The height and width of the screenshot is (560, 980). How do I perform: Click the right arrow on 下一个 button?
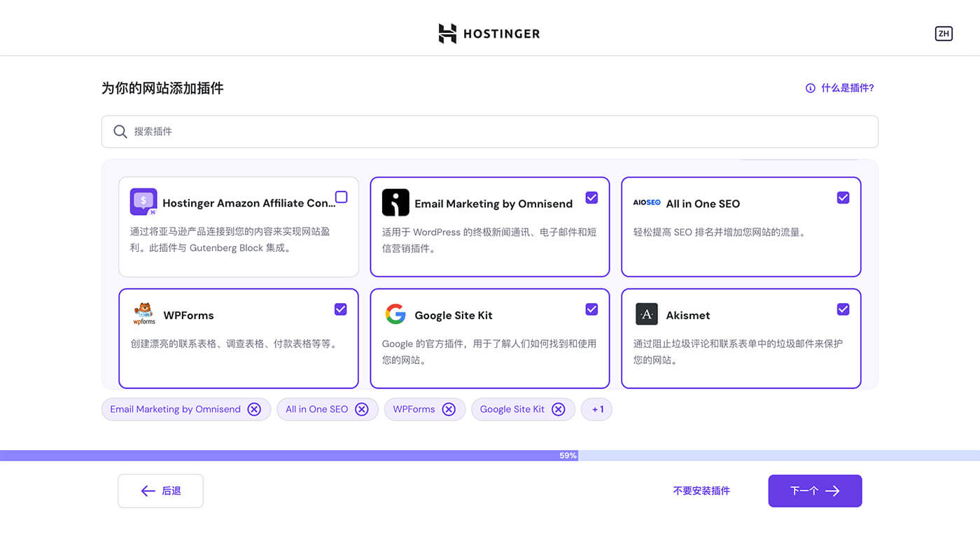832,491
